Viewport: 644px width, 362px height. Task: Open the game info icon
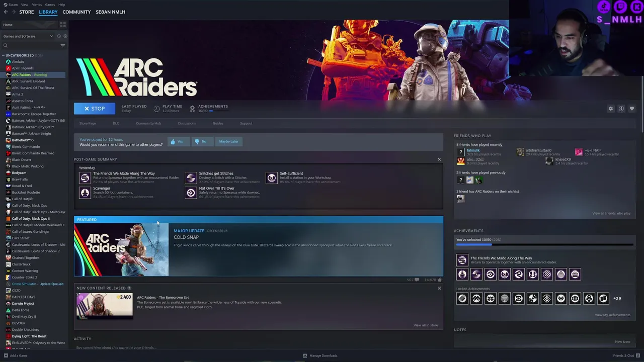point(621,109)
